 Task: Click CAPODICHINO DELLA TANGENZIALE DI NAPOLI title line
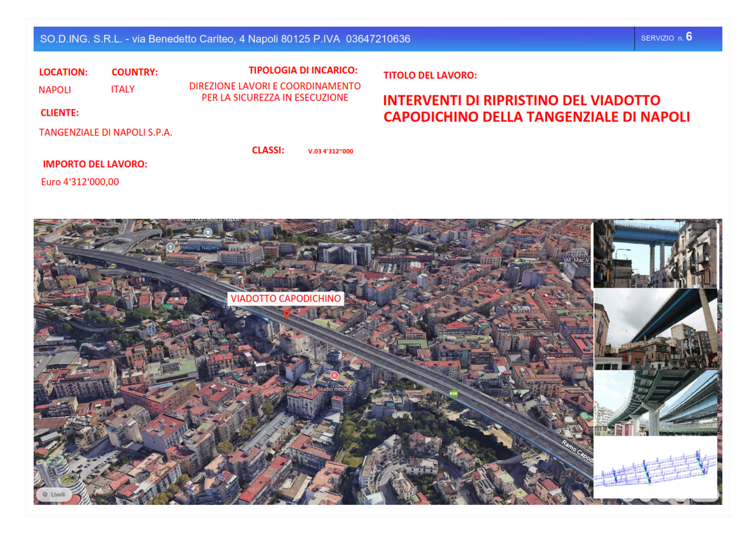tap(537, 117)
